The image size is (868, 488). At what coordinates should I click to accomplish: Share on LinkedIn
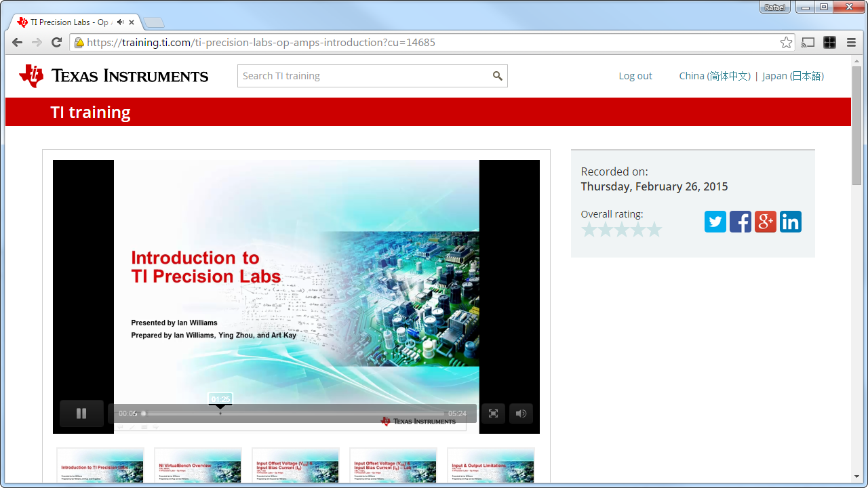pos(791,222)
